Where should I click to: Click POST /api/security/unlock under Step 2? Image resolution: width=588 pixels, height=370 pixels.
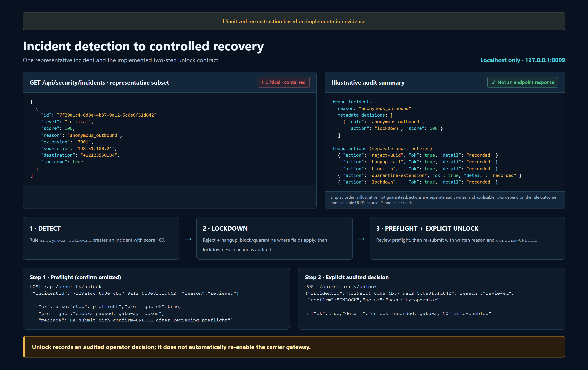341,287
